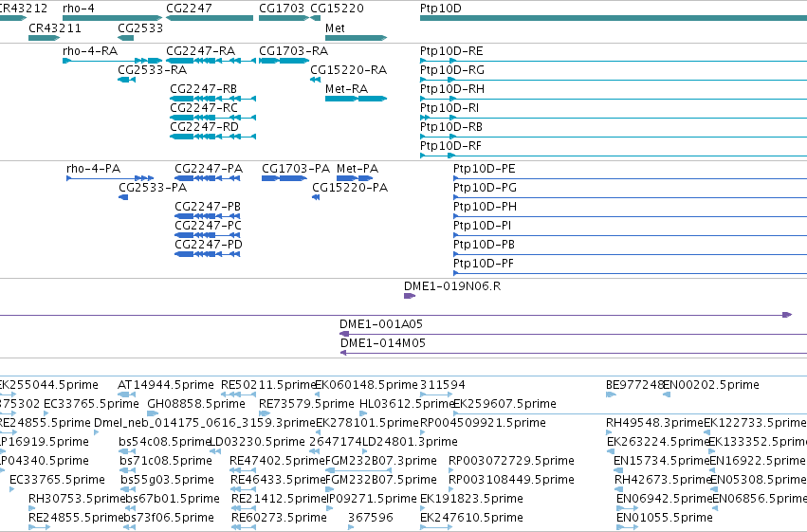Screen dimensions: 807x532
Task: Click EST bs71c08.5prime
Action: (128, 470)
